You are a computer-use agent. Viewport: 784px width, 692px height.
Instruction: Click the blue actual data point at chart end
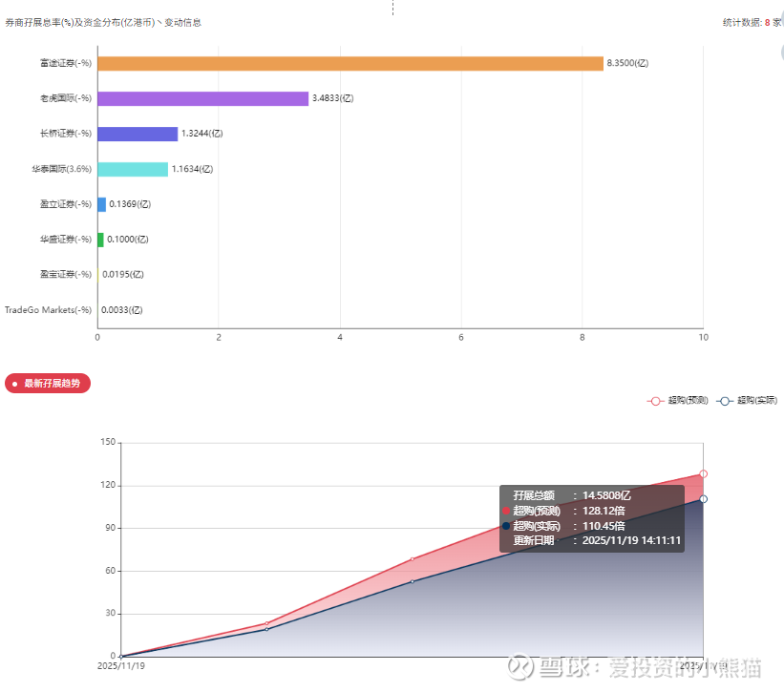tap(703, 499)
